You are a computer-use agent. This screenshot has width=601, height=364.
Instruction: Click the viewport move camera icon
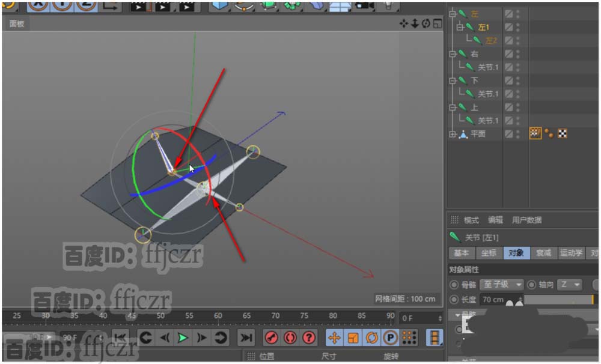[x=404, y=24]
